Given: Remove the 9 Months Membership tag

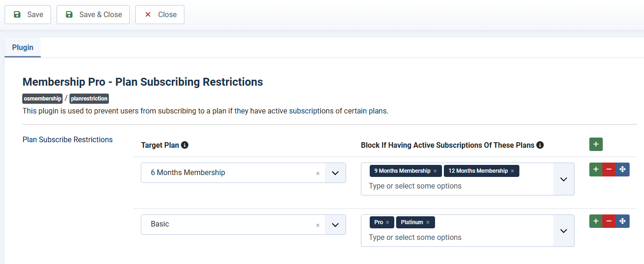Looking at the screenshot, I should click(435, 171).
